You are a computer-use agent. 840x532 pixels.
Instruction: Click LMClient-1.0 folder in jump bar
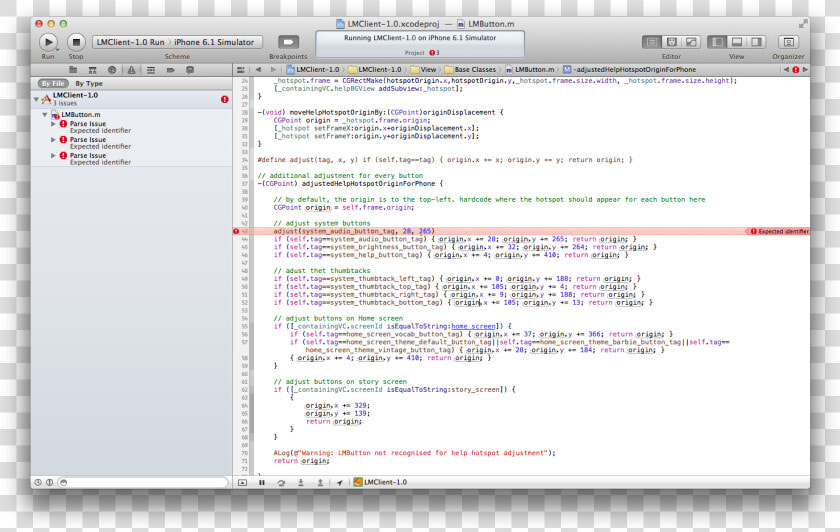click(x=376, y=70)
